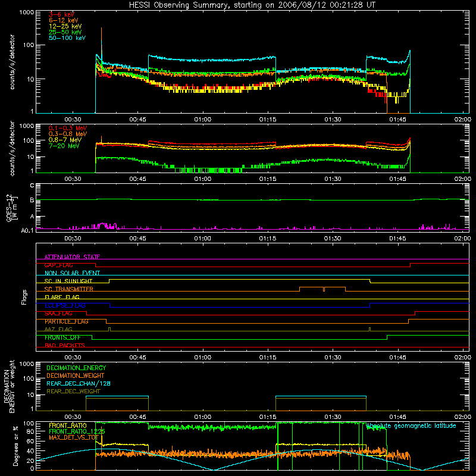The image size is (476, 476).
Task: Click the green FRONT_RATIO_1225 legend label
Action: coord(77,431)
